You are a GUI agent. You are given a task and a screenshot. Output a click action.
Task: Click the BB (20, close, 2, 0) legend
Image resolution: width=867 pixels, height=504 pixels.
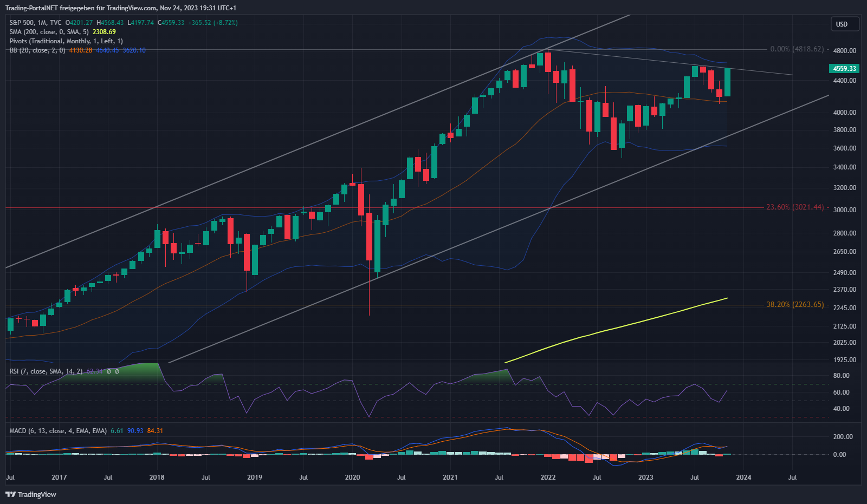point(37,50)
